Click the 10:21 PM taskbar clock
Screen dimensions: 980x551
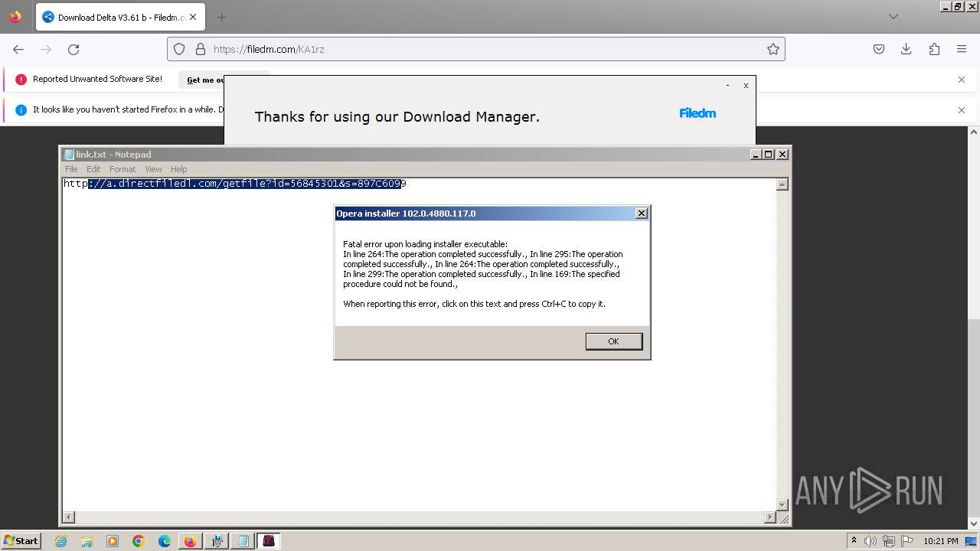[941, 541]
